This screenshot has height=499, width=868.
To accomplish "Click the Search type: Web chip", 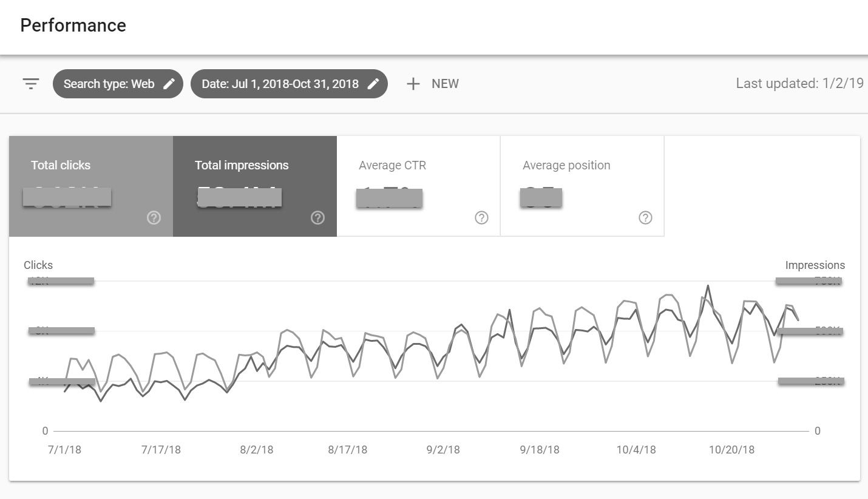I will (x=118, y=84).
